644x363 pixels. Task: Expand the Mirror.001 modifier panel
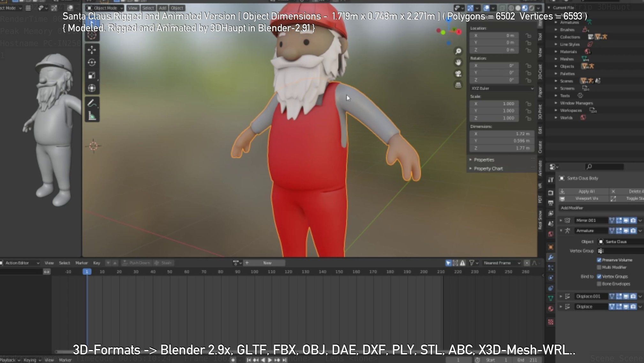coord(561,220)
